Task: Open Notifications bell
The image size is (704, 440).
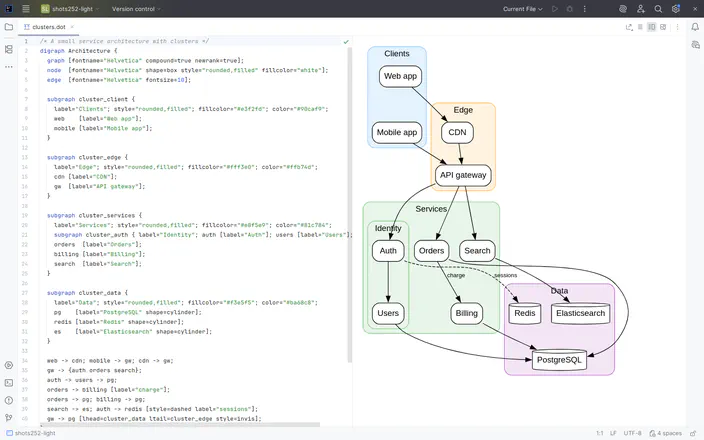Action: 695,27
